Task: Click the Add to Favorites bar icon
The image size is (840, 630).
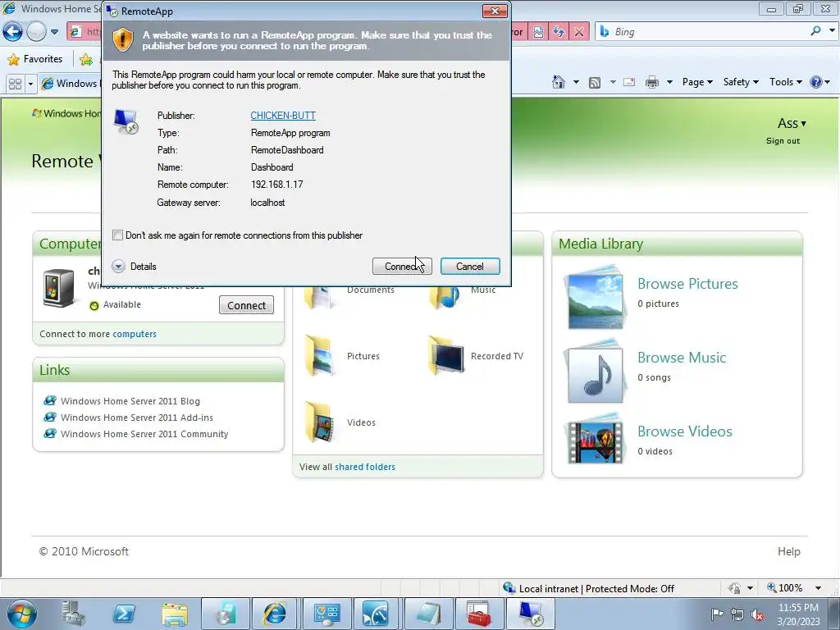Action: pos(85,59)
